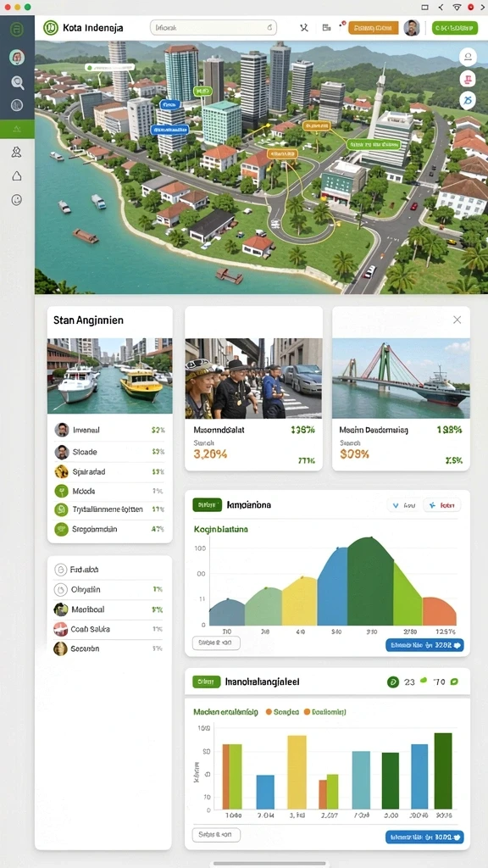Click the tall yellow bar in bar chart
The width and height of the screenshot is (488, 868).
297,772
